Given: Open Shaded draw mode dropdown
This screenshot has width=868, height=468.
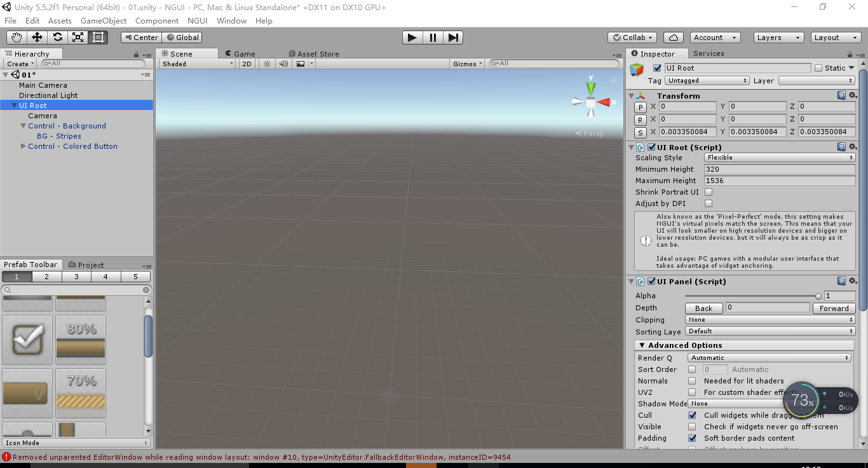Looking at the screenshot, I should (198, 64).
